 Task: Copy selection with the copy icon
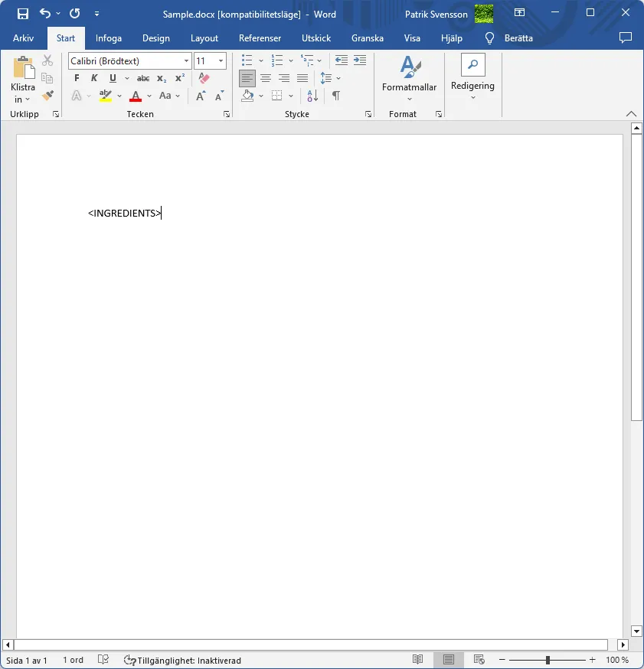pos(47,78)
